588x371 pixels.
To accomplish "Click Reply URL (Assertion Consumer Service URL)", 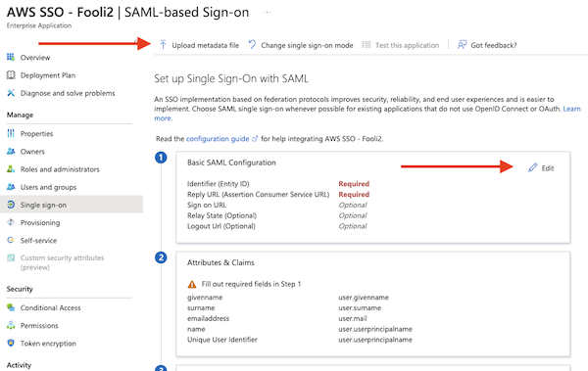I will point(258,194).
